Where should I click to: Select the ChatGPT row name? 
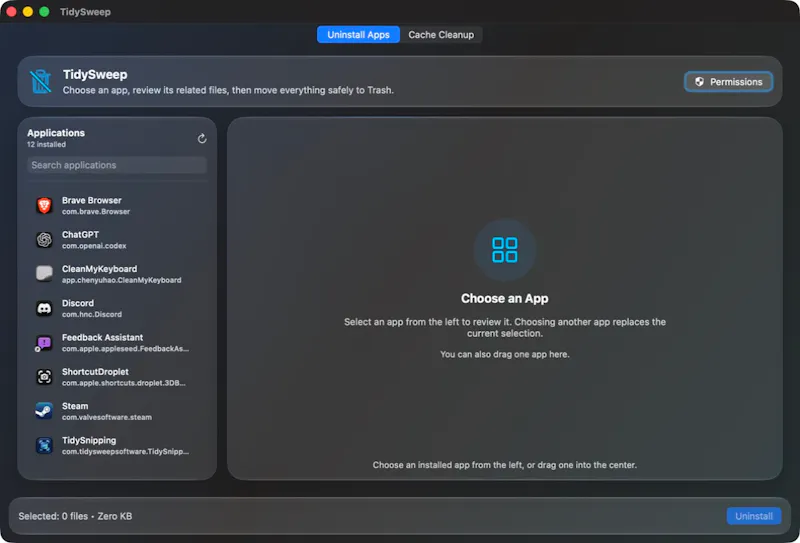81,235
